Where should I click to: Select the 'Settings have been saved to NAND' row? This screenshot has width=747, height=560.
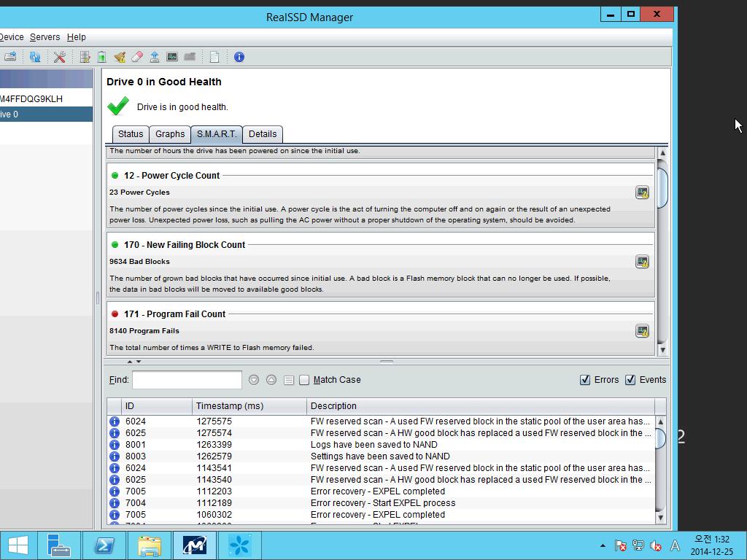381,456
